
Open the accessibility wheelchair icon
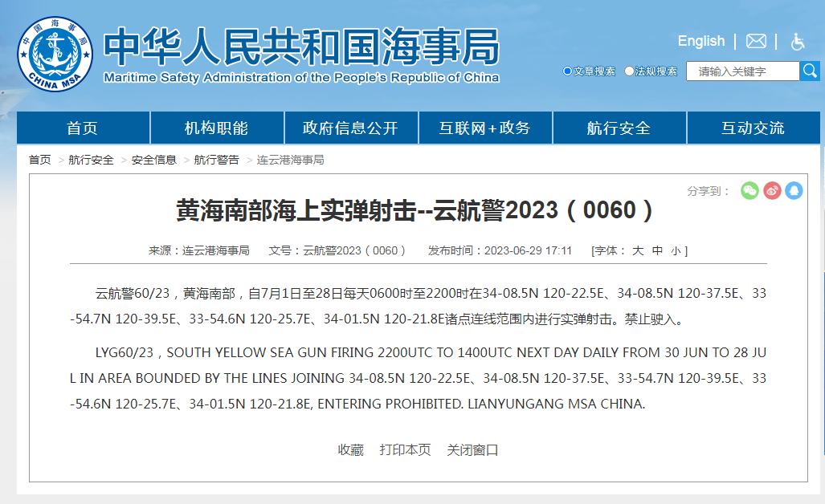pyautogui.click(x=798, y=41)
